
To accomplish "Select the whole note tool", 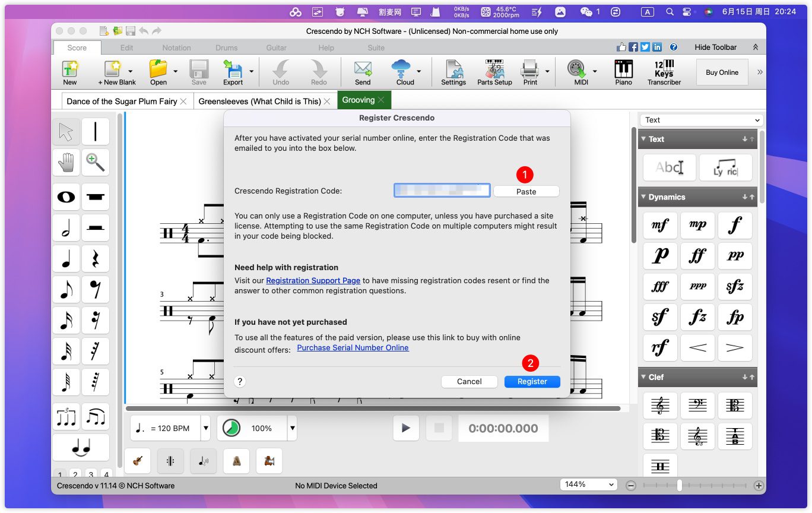I will pyautogui.click(x=66, y=197).
